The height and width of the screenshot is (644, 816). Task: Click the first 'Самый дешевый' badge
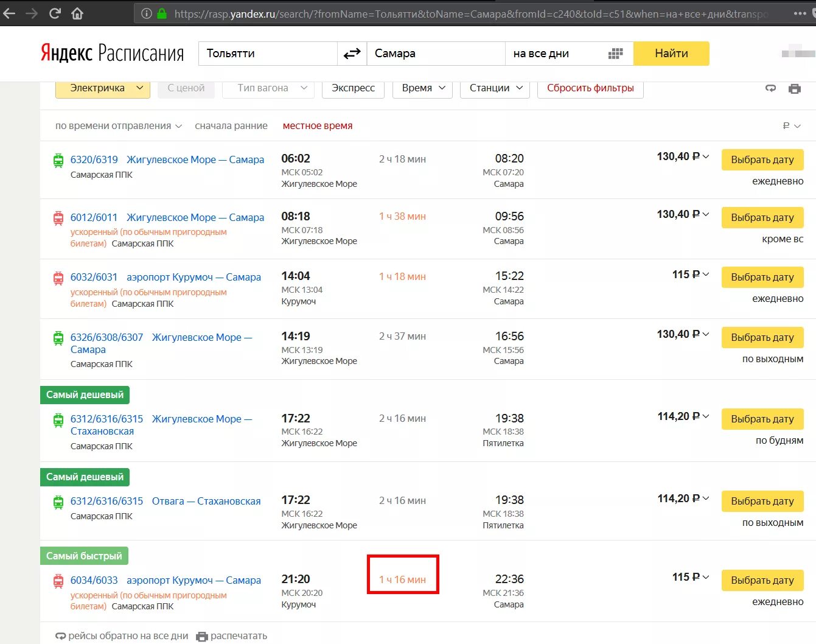click(85, 394)
